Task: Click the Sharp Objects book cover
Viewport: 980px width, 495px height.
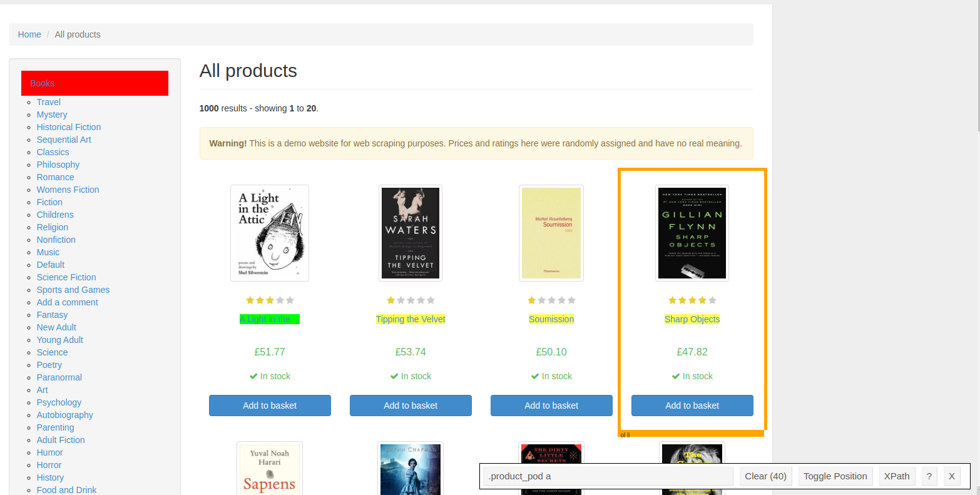Action: click(692, 233)
